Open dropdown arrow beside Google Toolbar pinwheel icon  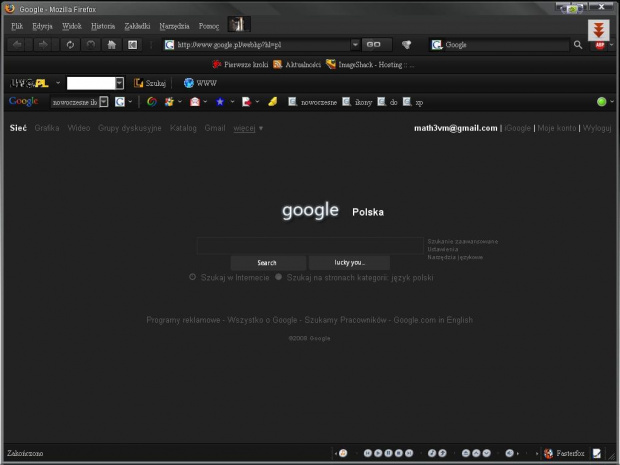(180, 102)
